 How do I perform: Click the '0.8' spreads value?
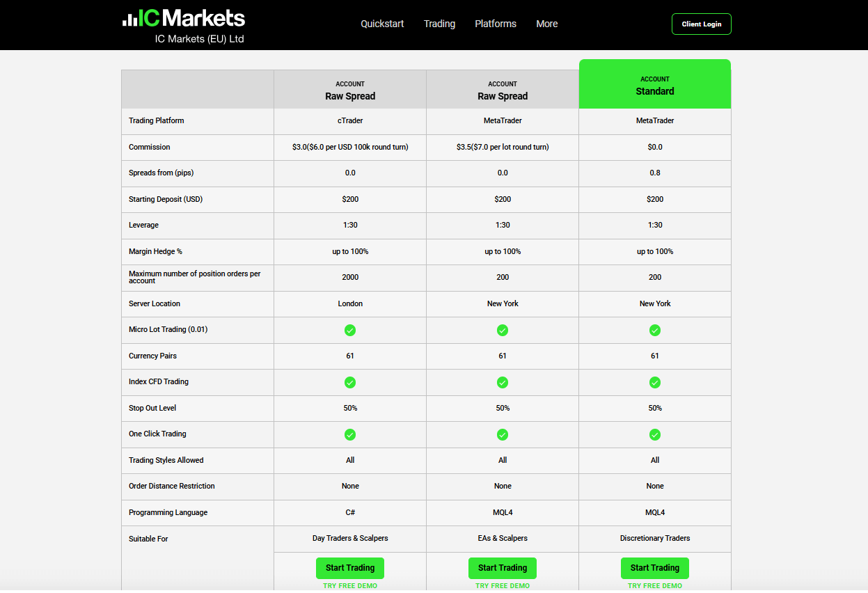tap(655, 173)
